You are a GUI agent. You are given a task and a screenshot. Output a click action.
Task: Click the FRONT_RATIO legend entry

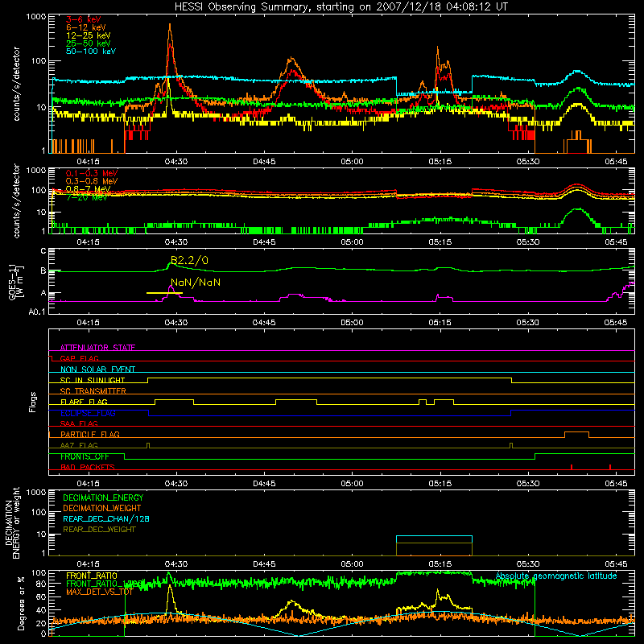(x=92, y=576)
